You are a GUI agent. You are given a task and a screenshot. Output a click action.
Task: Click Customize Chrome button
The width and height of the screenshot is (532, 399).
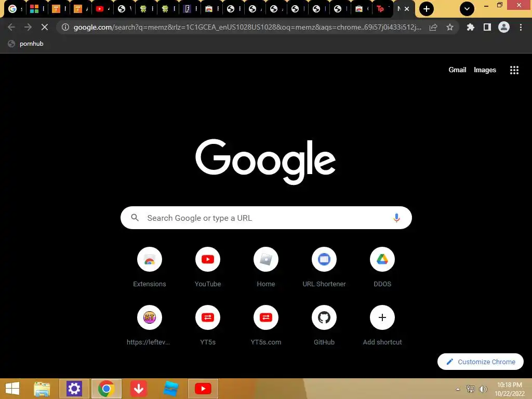coord(481,362)
